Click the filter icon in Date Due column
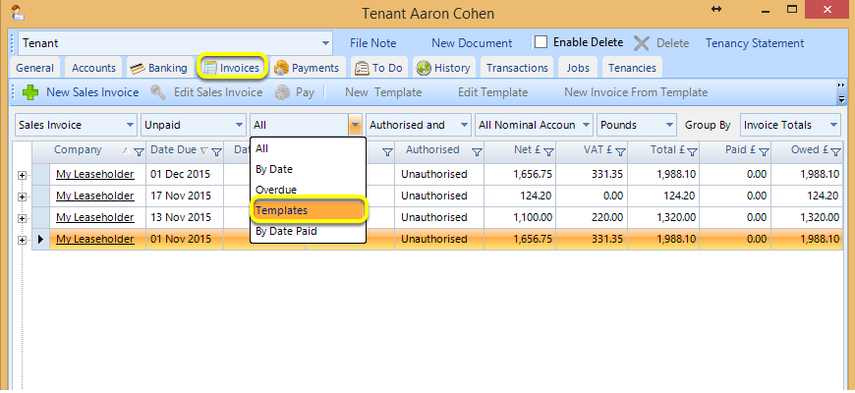855x393 pixels. pos(216,152)
